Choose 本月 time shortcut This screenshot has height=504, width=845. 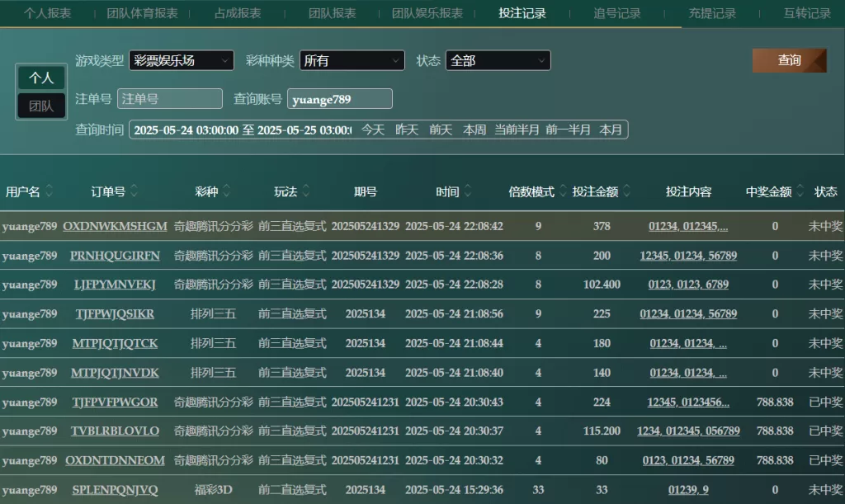[611, 130]
